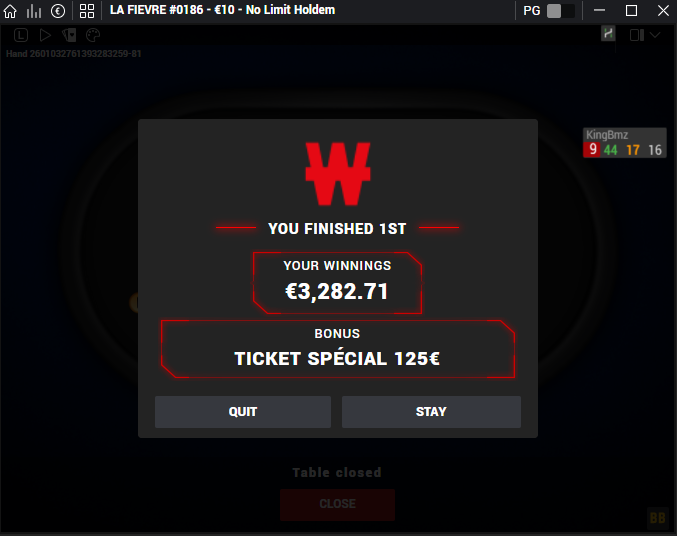Click the BB display toggle icon
677x536 pixels.
658,517
